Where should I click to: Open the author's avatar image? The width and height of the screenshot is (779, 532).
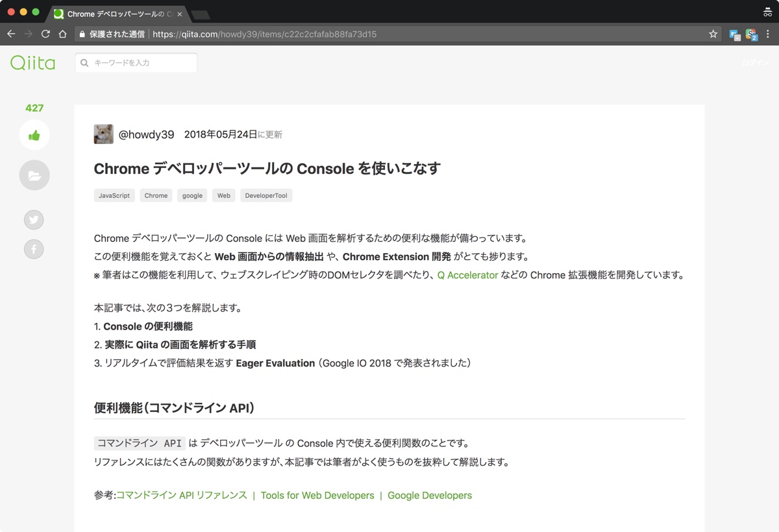point(104,134)
